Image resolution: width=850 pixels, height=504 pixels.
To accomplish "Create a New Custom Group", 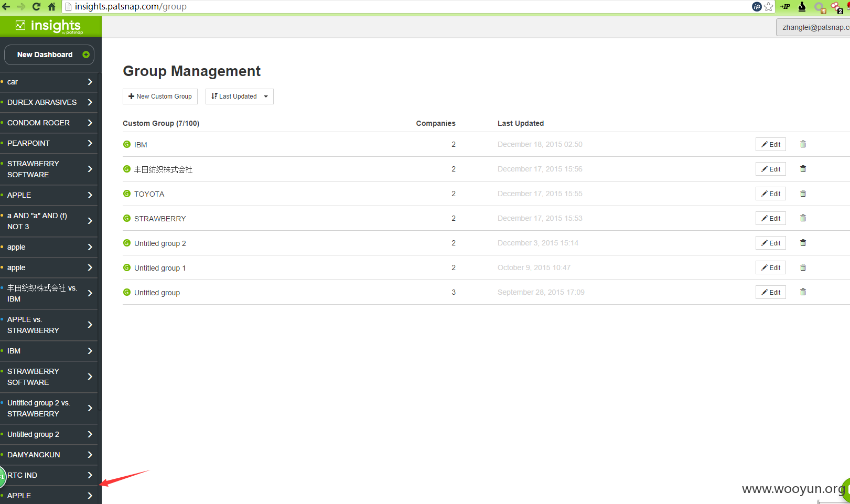I will 160,96.
